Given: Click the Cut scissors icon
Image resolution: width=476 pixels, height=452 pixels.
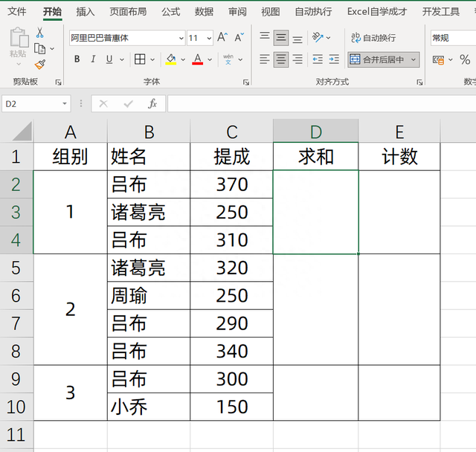Looking at the screenshot, I should 39,33.
